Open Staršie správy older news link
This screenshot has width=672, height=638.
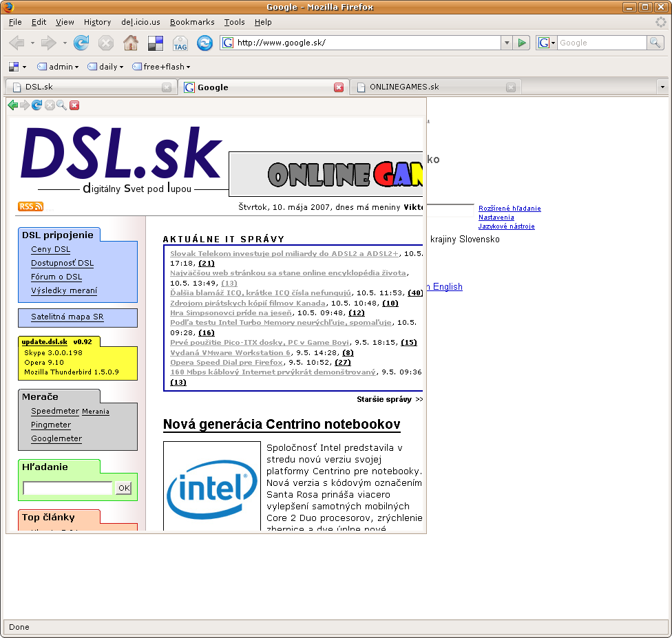pyautogui.click(x=390, y=399)
